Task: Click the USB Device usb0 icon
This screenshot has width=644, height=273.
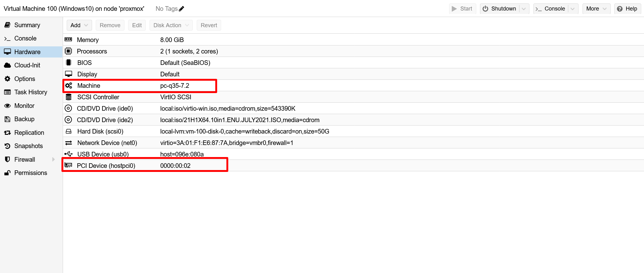Action: coord(69,154)
